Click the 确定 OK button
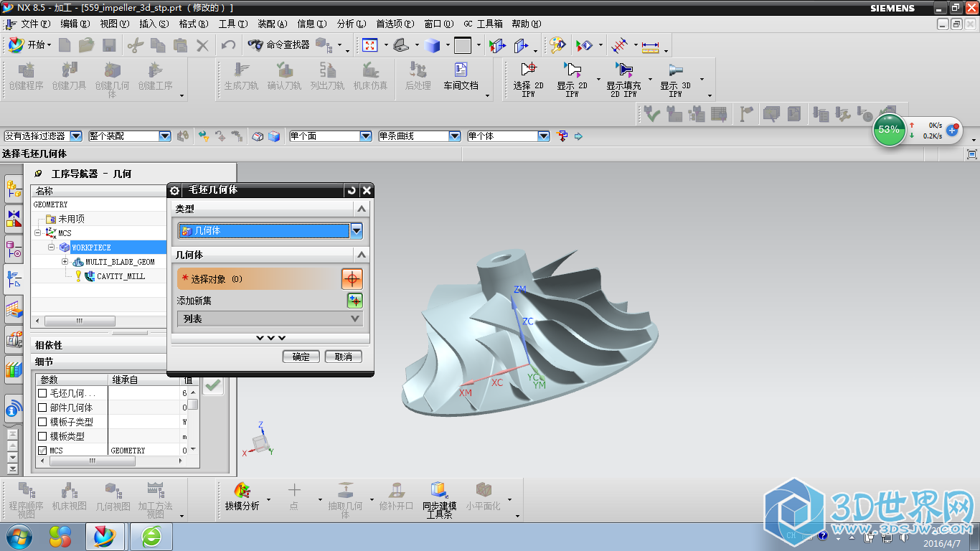The width and height of the screenshot is (980, 551). [301, 357]
